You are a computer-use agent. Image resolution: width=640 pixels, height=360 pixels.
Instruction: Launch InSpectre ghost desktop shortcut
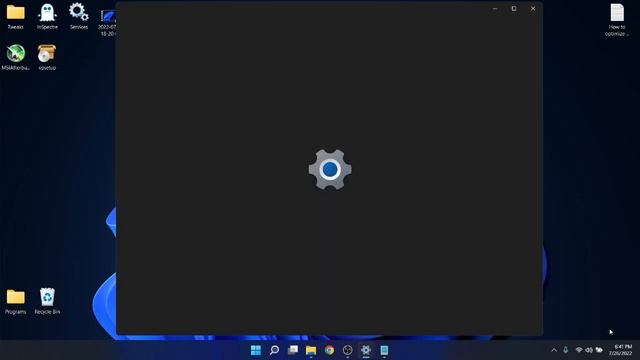[47, 16]
